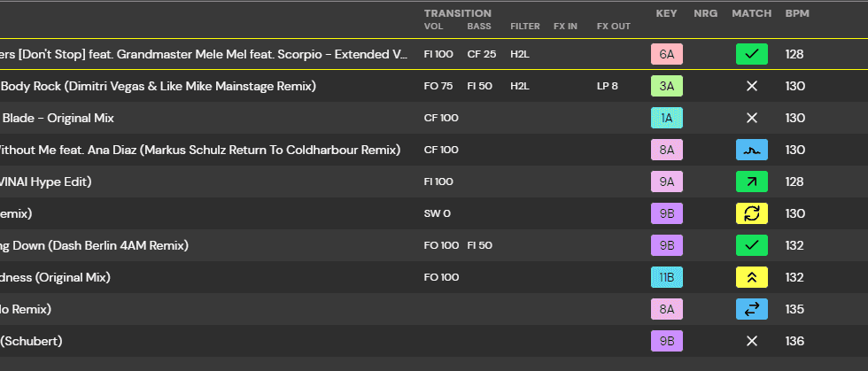Image resolution: width=868 pixels, height=371 pixels.
Task: Click the 6A key color tag
Action: click(666, 54)
